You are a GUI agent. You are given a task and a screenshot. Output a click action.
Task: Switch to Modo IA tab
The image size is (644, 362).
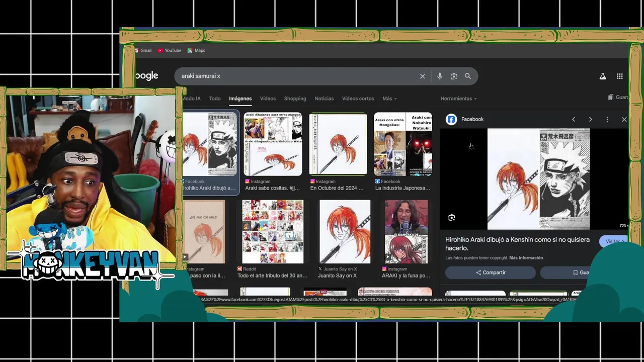click(192, 99)
